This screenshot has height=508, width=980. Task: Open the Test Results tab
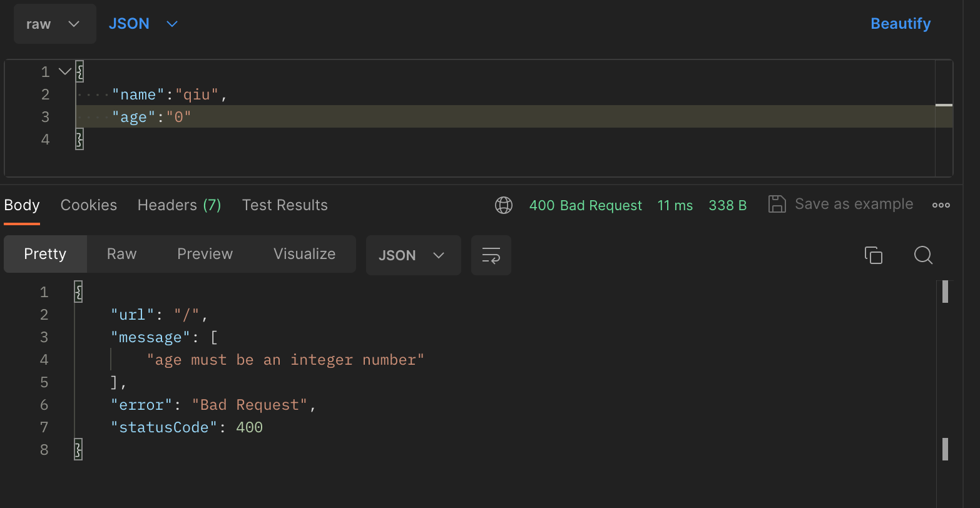[285, 205]
